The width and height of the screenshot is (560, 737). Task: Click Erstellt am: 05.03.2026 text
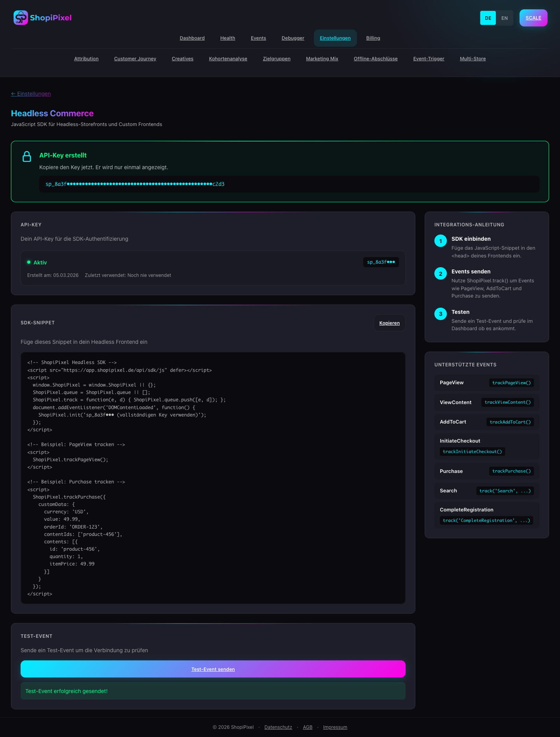[53, 275]
